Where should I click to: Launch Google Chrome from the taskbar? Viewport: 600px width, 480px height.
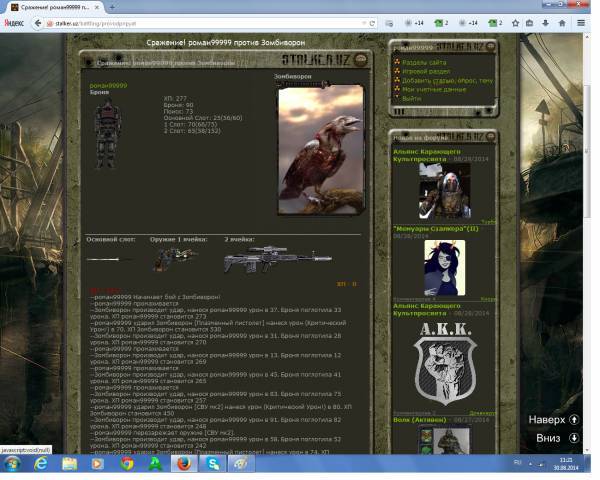[127, 464]
